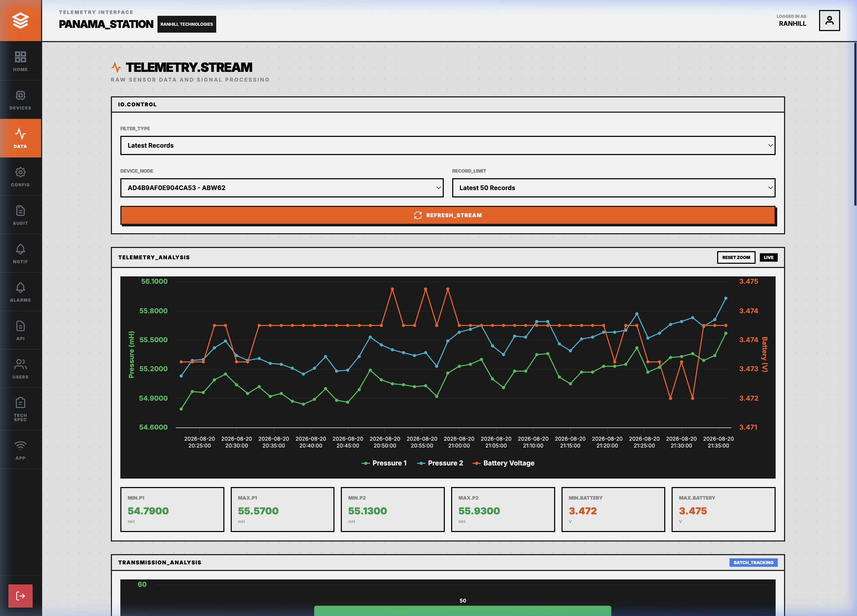The height and width of the screenshot is (616, 857).
Task: Click the MAX.BATTERY 3.475 value
Action: tap(693, 511)
